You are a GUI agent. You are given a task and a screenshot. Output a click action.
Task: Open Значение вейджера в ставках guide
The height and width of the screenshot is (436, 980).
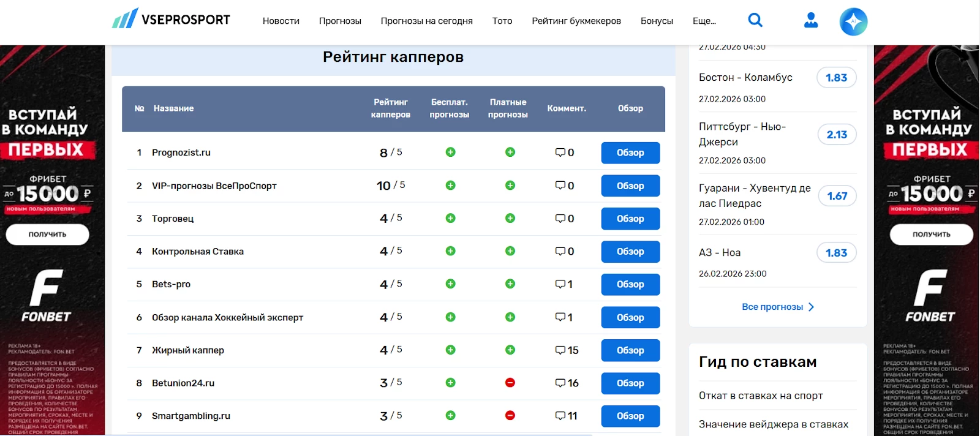[x=774, y=424]
